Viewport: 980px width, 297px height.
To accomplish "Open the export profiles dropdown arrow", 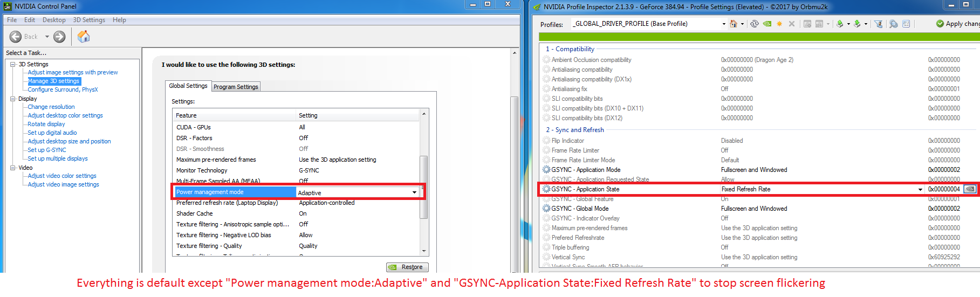I will (x=848, y=24).
